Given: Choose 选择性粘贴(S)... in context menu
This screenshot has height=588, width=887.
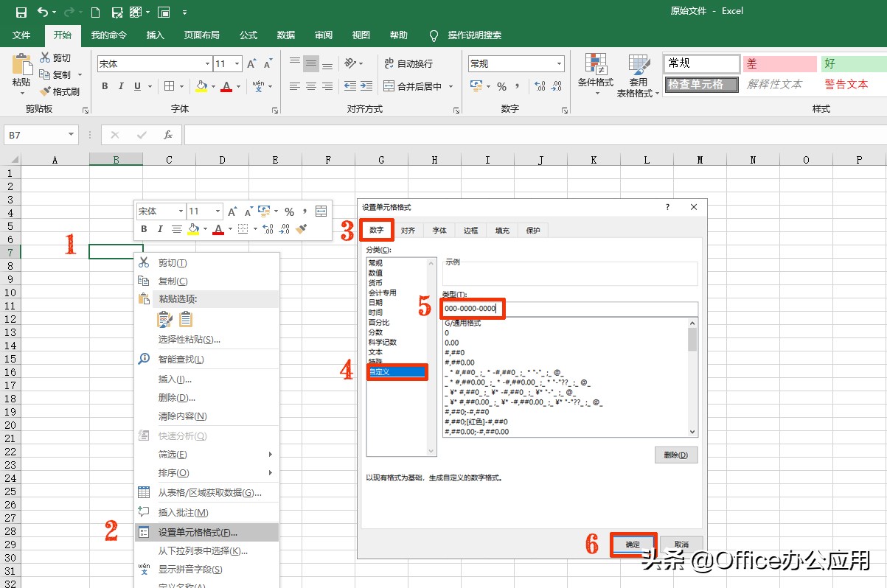Looking at the screenshot, I should click(x=189, y=339).
